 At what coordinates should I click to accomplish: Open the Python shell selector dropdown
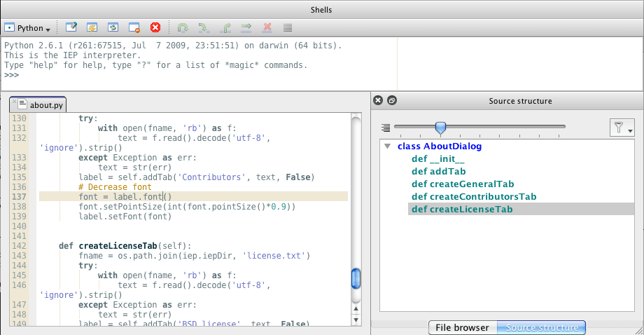pos(27,28)
